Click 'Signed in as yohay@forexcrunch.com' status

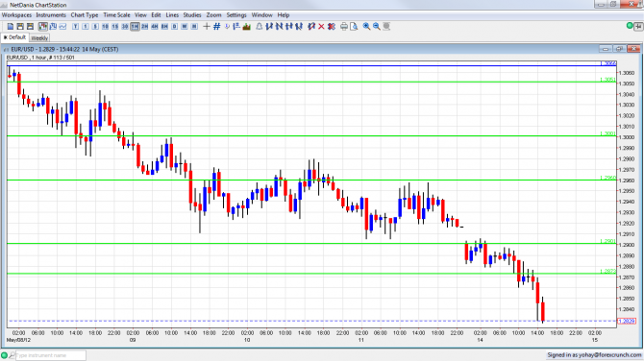pyautogui.click(x=594, y=355)
